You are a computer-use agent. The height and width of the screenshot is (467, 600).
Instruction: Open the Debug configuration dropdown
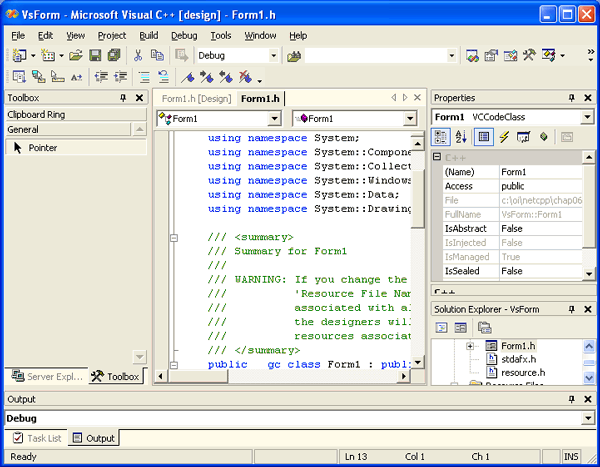click(x=273, y=56)
